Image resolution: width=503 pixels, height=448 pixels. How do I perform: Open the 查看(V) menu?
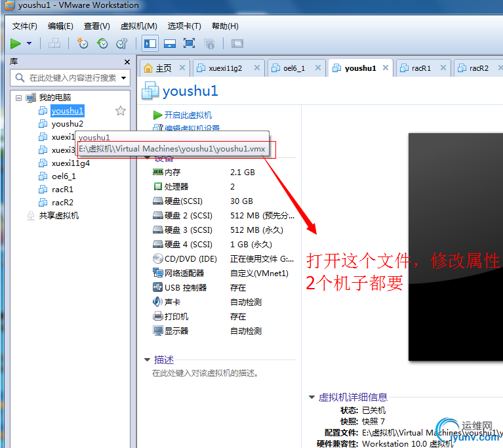coord(96,26)
